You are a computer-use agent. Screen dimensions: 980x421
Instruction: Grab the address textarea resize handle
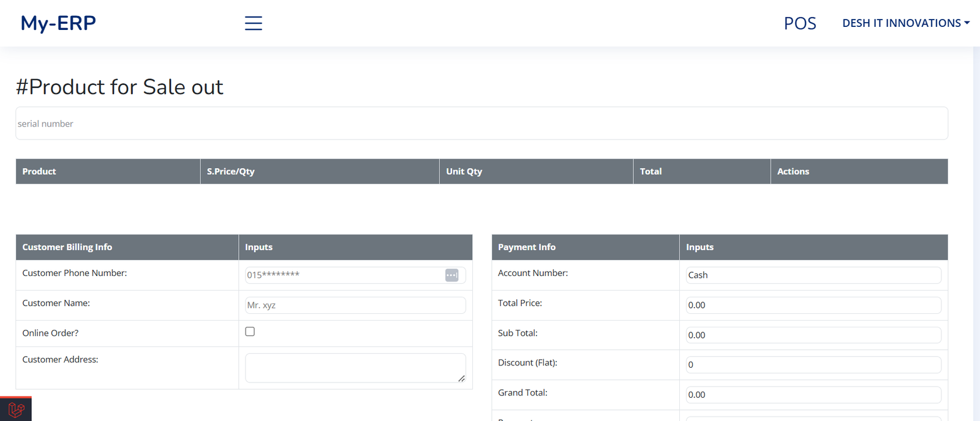(461, 379)
